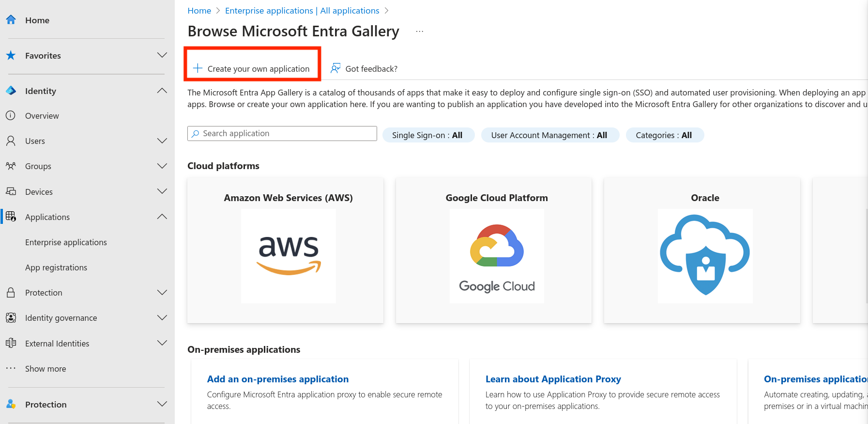868x424 pixels.
Task: Expand the External Identities chevron
Action: (162, 343)
